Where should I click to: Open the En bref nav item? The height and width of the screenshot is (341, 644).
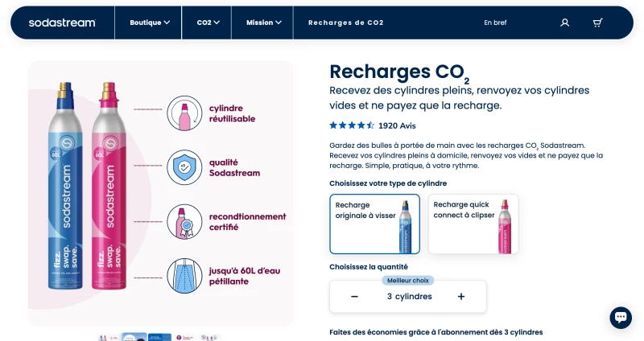coord(495,23)
